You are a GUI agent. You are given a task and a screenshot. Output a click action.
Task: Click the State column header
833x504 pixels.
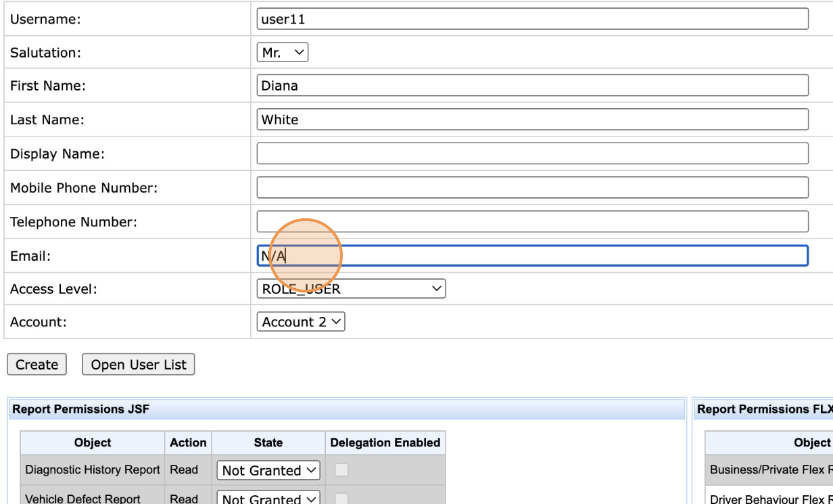[268, 443]
